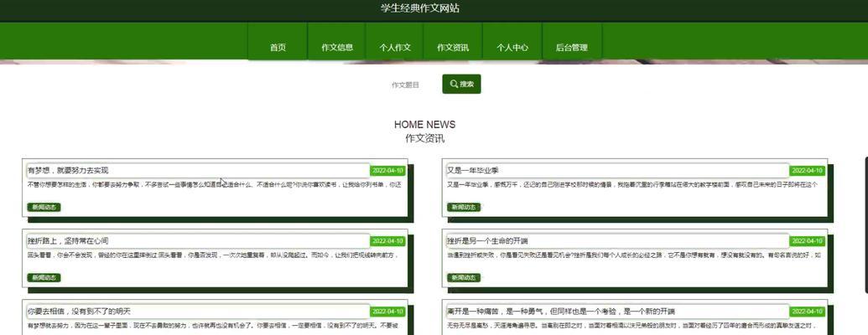Click the 搜索 button's magnifier icon

[x=454, y=84]
